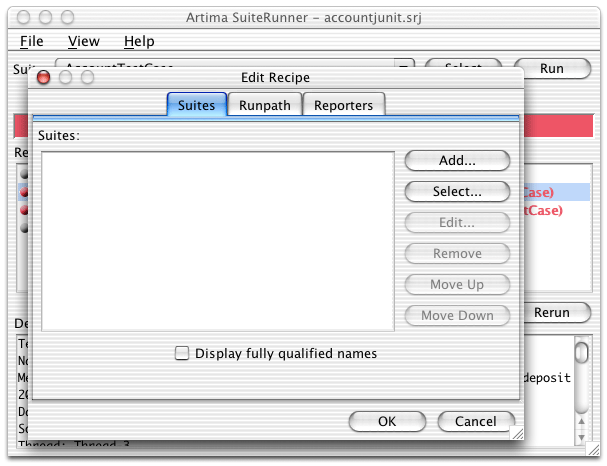Viewport: 607px width, 466px height.
Task: Close the Edit Recipe dialog with red button
Action: tap(43, 77)
